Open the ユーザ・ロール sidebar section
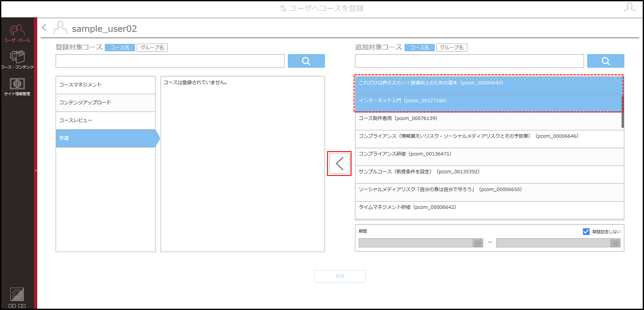The image size is (644, 310). [x=17, y=33]
